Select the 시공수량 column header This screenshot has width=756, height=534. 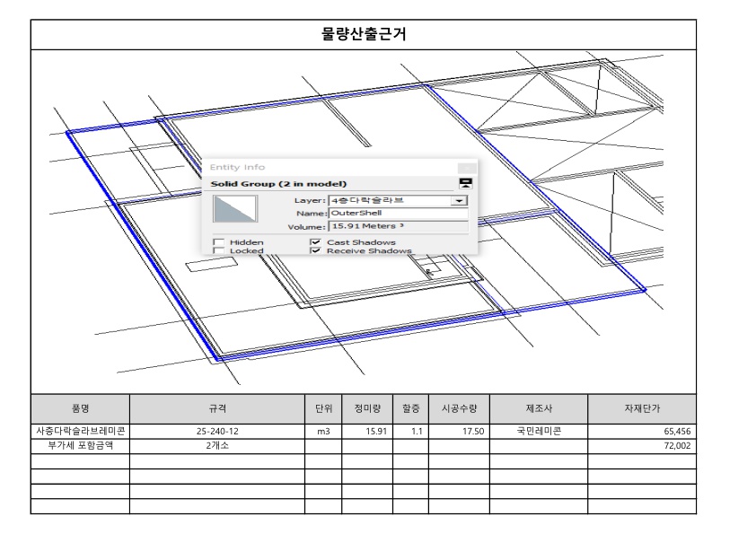[459, 408]
